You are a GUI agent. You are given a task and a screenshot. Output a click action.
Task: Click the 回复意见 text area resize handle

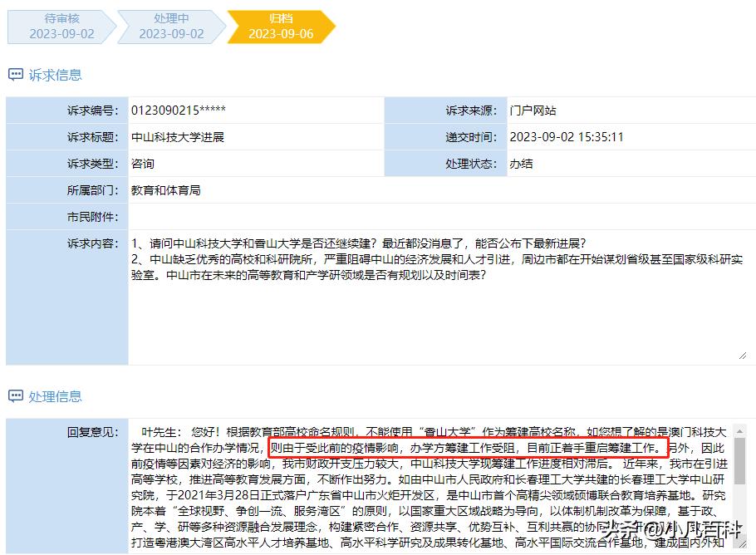(x=742, y=549)
